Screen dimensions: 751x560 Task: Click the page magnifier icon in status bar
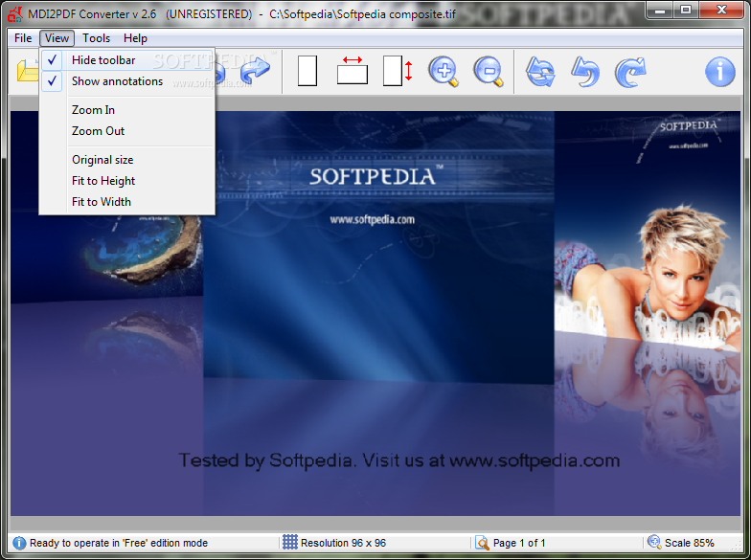pyautogui.click(x=482, y=543)
